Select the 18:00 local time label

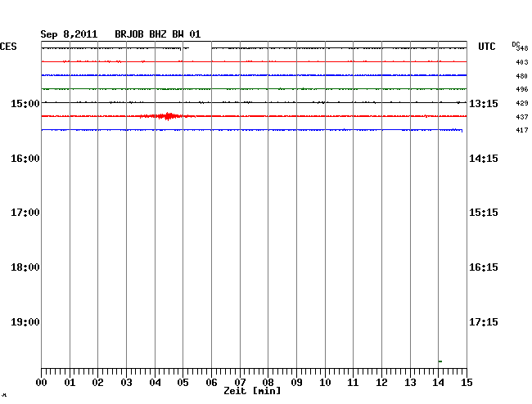[x=25, y=267]
